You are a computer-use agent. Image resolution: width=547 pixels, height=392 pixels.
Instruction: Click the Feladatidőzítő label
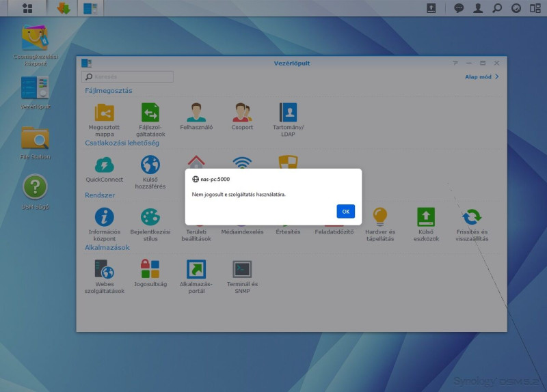334,232
